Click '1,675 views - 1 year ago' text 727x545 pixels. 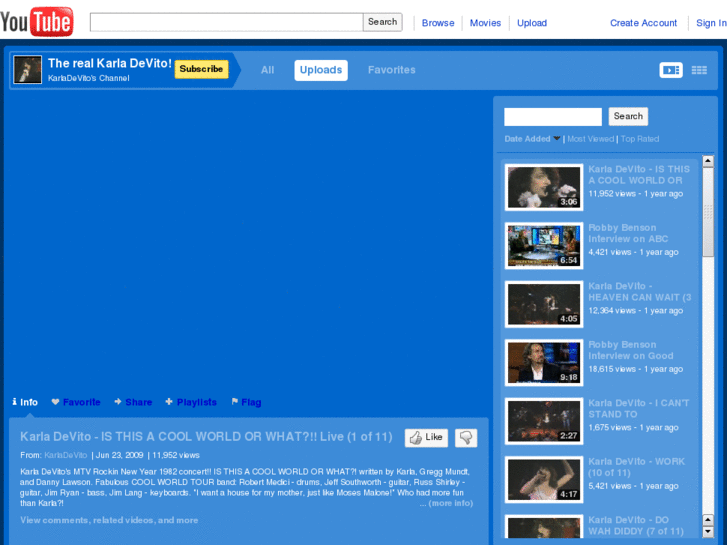coord(633,427)
